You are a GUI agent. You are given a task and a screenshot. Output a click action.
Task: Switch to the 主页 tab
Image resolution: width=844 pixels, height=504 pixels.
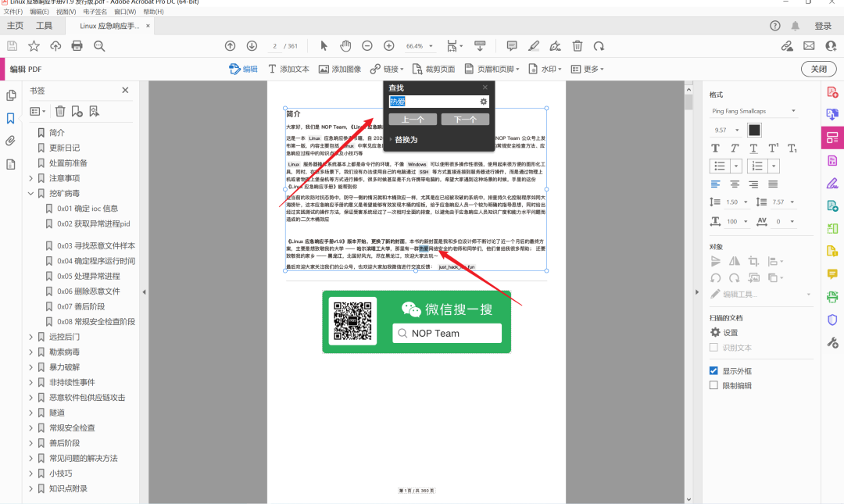(15, 26)
